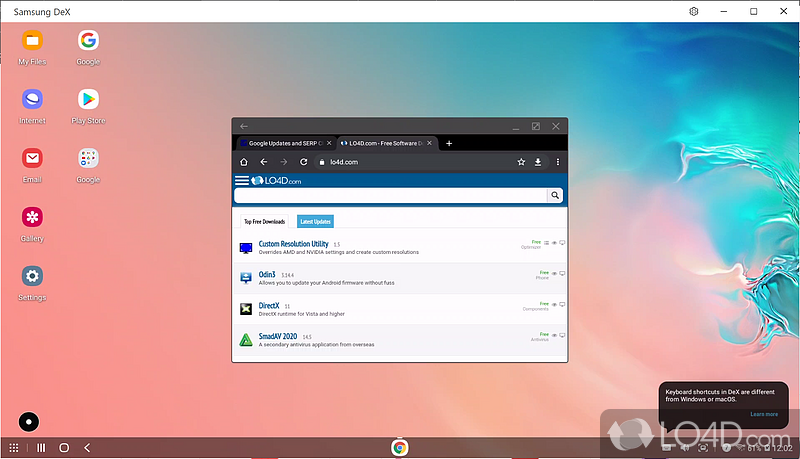
Task: Click the list icon on Custom Resolution Utility row
Action: point(546,243)
